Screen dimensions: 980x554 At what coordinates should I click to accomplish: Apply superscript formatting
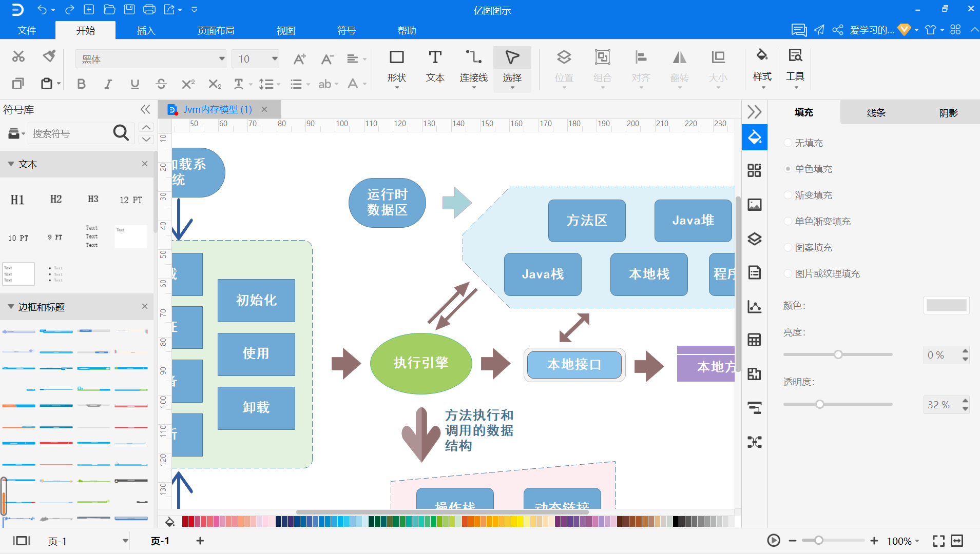188,84
